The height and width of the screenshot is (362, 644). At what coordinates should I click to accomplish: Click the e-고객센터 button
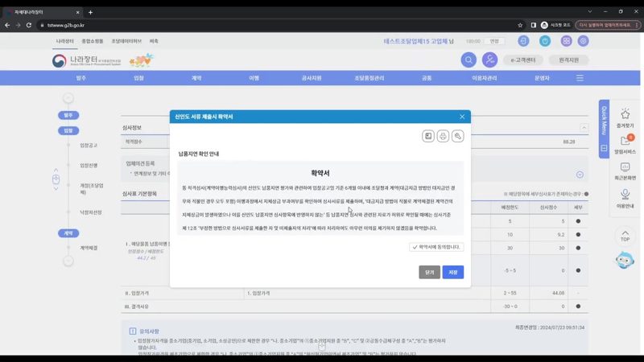coord(522,60)
